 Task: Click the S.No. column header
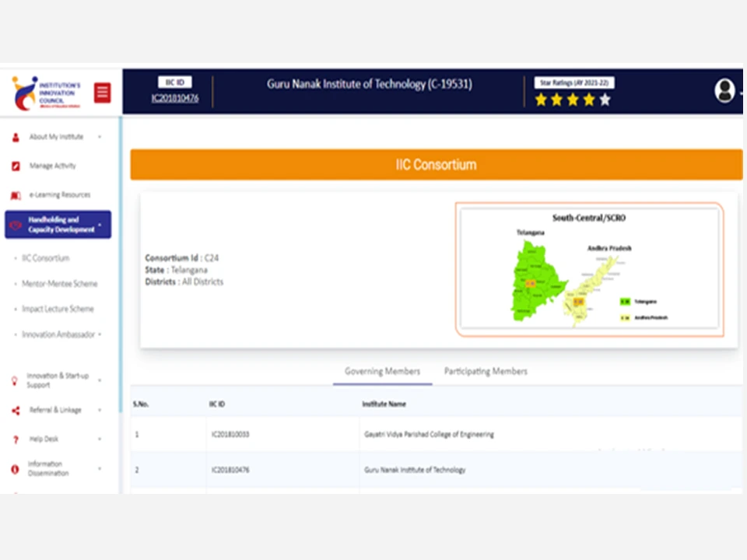141,404
